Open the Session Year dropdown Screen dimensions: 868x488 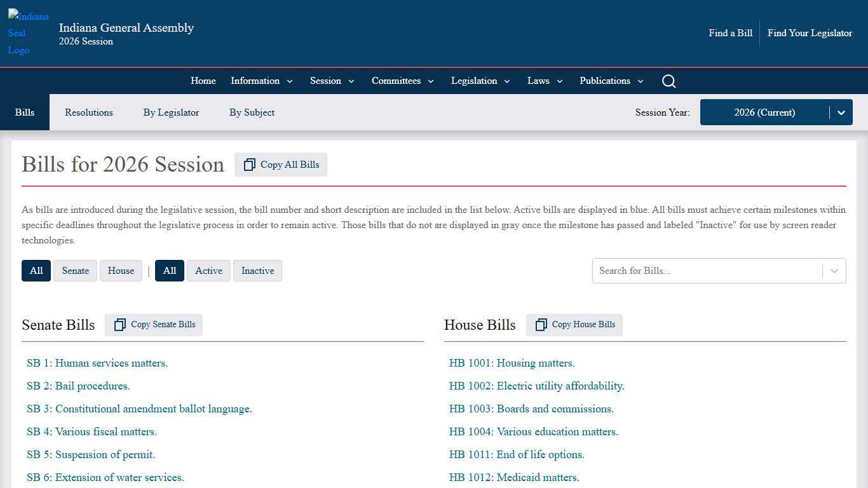point(776,112)
